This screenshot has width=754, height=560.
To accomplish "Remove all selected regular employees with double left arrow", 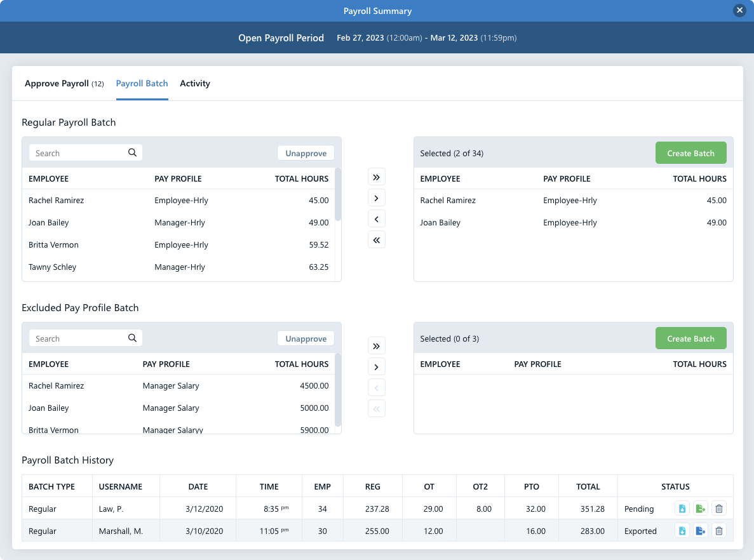I will [x=376, y=239].
